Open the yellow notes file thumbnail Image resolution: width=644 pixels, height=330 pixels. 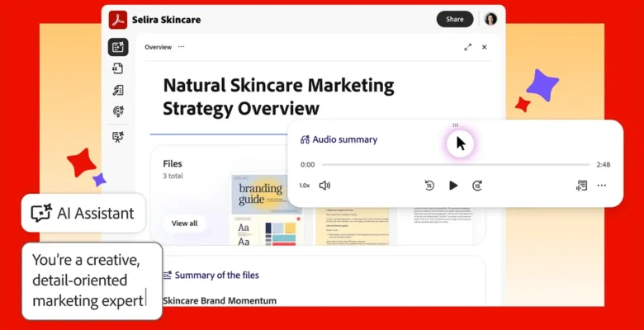[x=353, y=226]
